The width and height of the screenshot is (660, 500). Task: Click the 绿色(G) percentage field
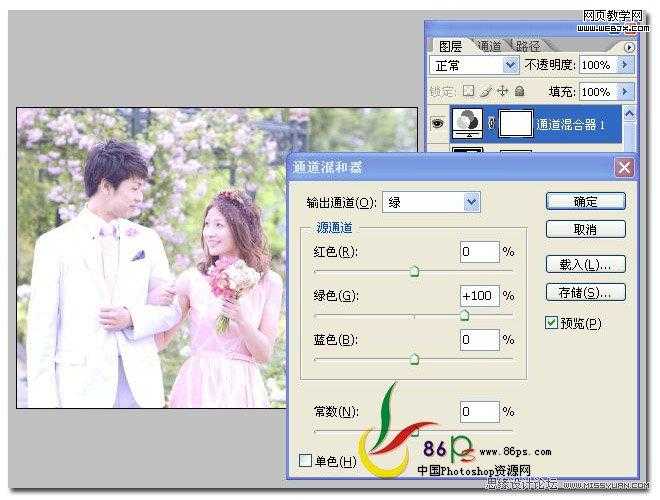[x=479, y=296]
